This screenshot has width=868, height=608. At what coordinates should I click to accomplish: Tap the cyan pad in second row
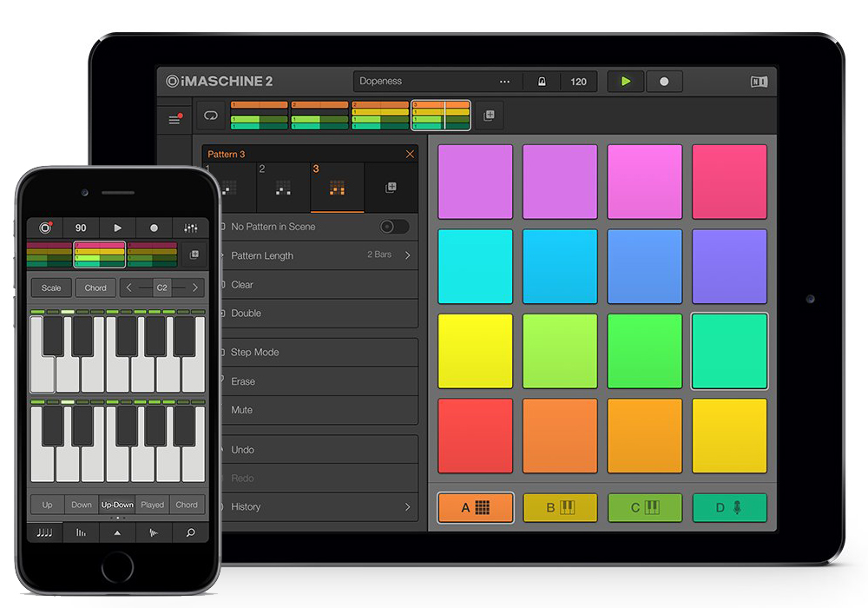pos(475,267)
